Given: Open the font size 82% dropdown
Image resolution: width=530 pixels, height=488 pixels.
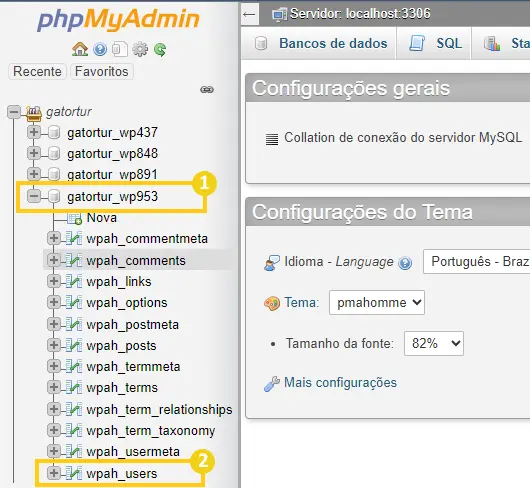Looking at the screenshot, I should (434, 344).
